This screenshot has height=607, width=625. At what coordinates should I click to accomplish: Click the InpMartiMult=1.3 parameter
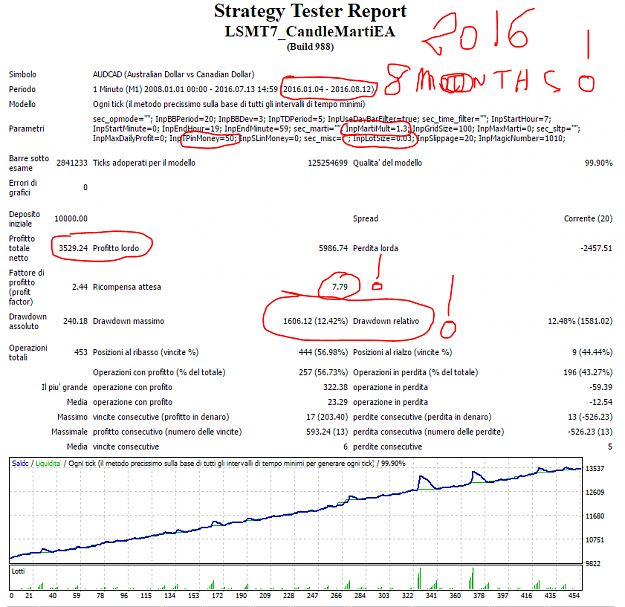click(377, 129)
